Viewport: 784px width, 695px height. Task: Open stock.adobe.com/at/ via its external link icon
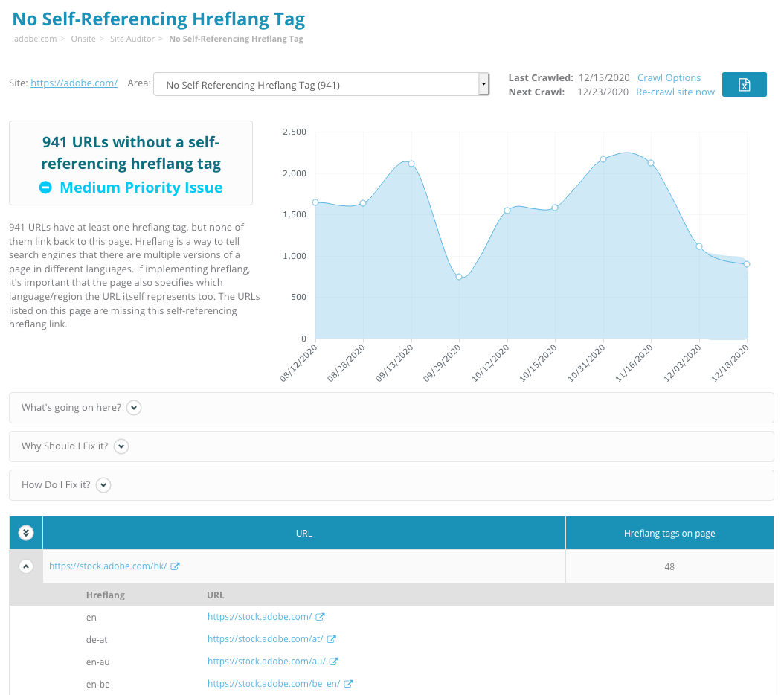coord(331,638)
